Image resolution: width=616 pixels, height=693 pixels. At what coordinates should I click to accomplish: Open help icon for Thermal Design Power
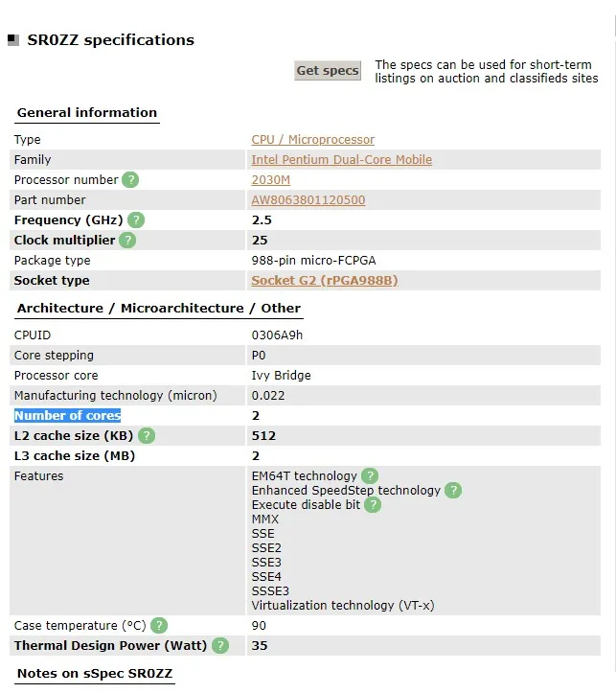220,646
